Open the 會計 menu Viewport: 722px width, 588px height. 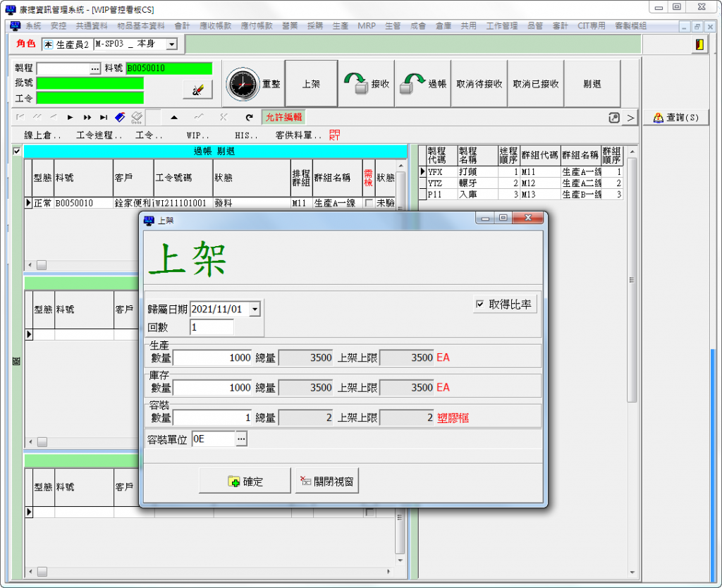click(x=182, y=26)
